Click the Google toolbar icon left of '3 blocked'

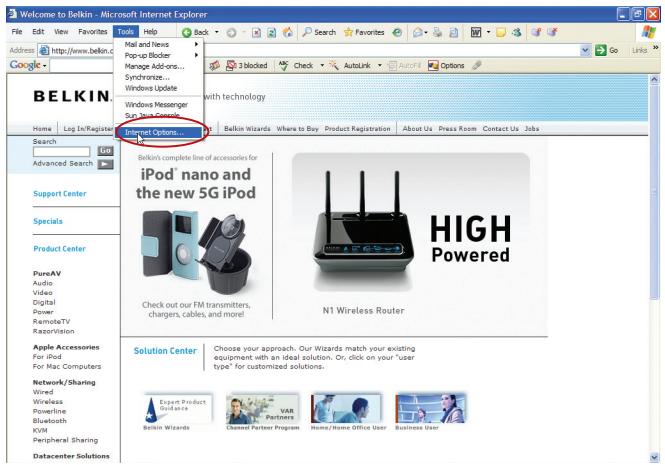coord(215,65)
